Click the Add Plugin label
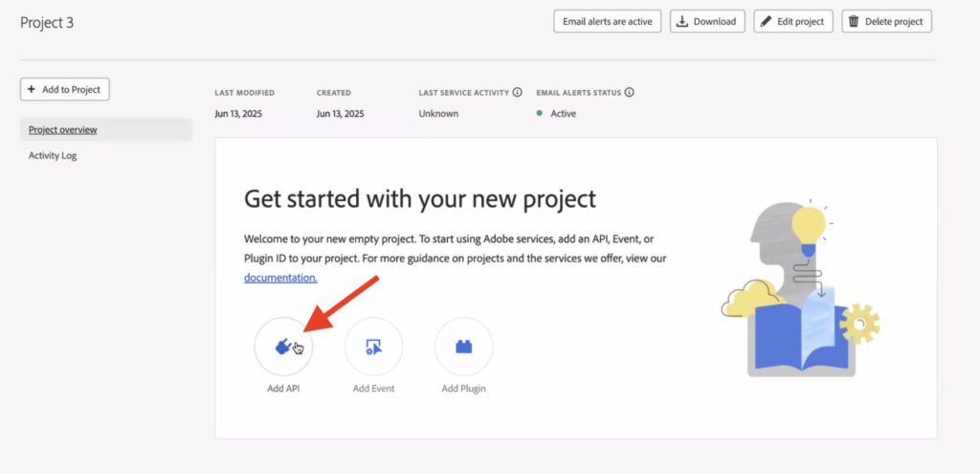This screenshot has height=474, width=980. tap(464, 389)
